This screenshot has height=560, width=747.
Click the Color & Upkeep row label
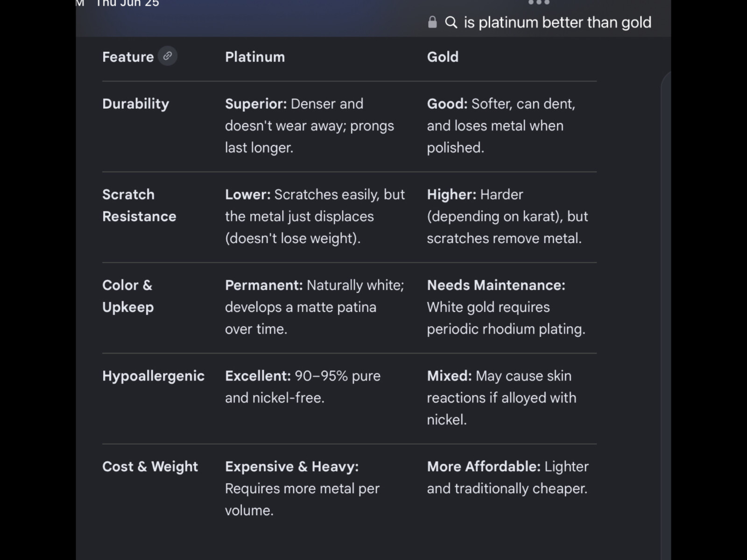[x=128, y=296]
